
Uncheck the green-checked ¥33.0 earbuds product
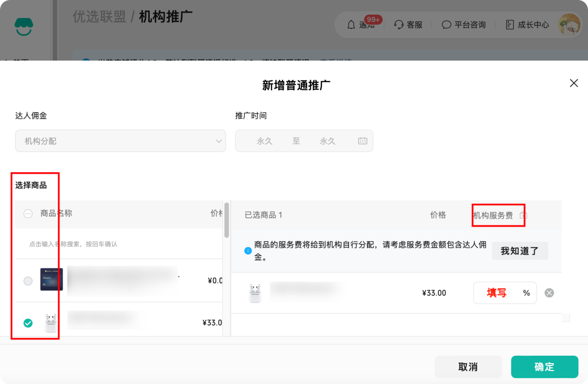[x=28, y=323]
